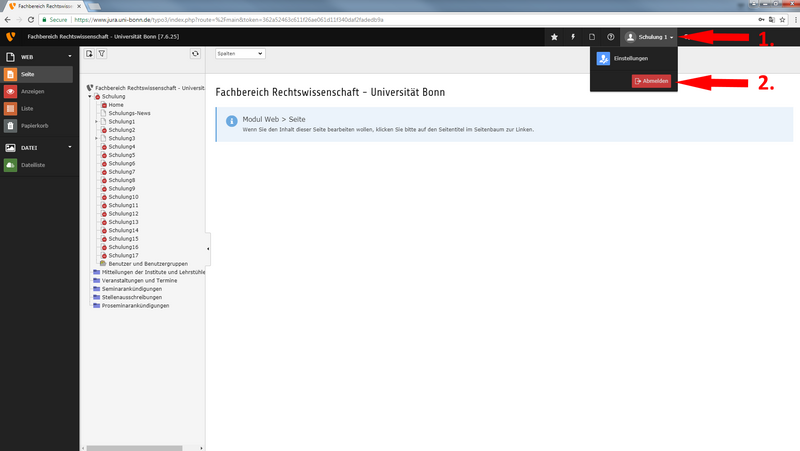Open the Anzeigen module
Viewport: 800px width, 451px height.
37,91
